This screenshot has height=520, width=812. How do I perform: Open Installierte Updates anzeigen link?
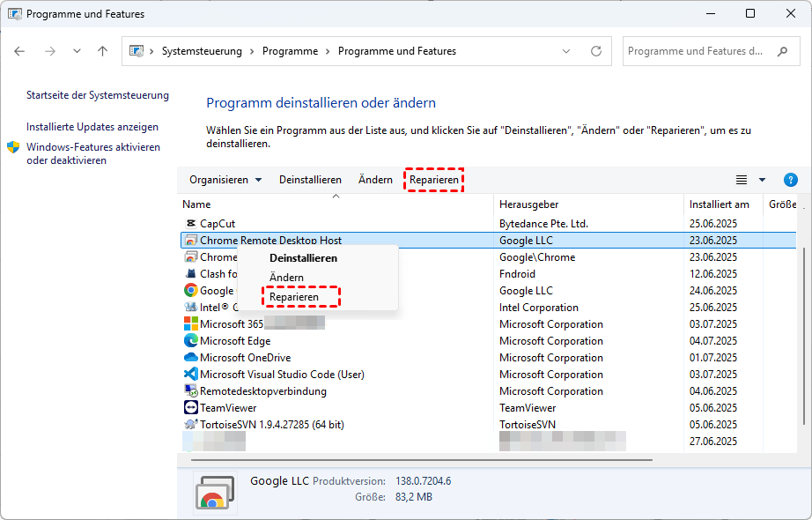coord(92,127)
